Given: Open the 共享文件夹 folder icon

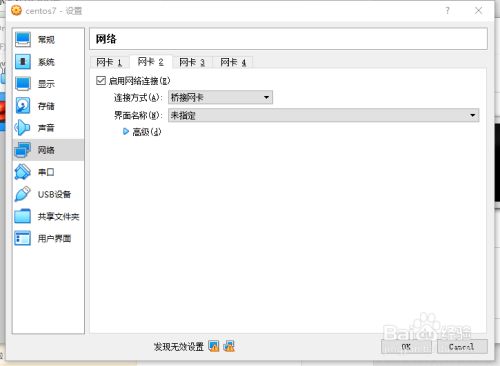Looking at the screenshot, I should (23, 216).
